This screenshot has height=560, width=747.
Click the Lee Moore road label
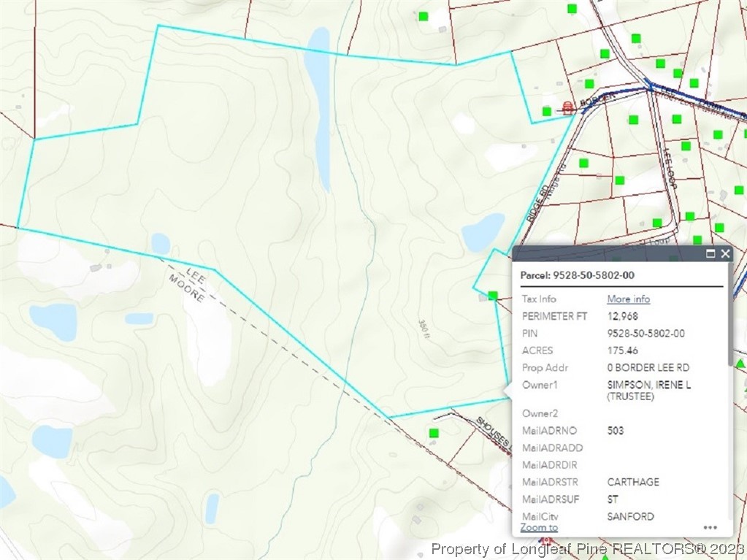click(x=185, y=285)
